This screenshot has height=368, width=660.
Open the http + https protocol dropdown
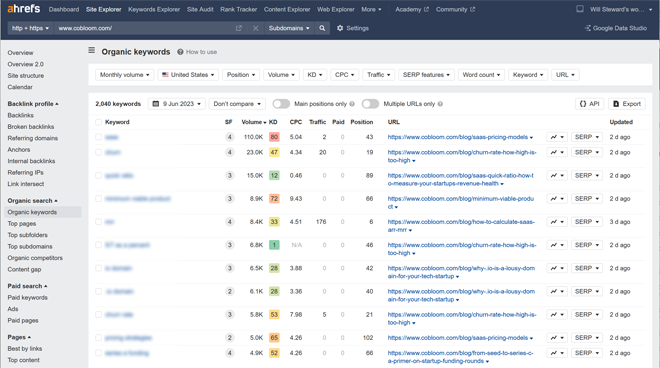tap(30, 28)
